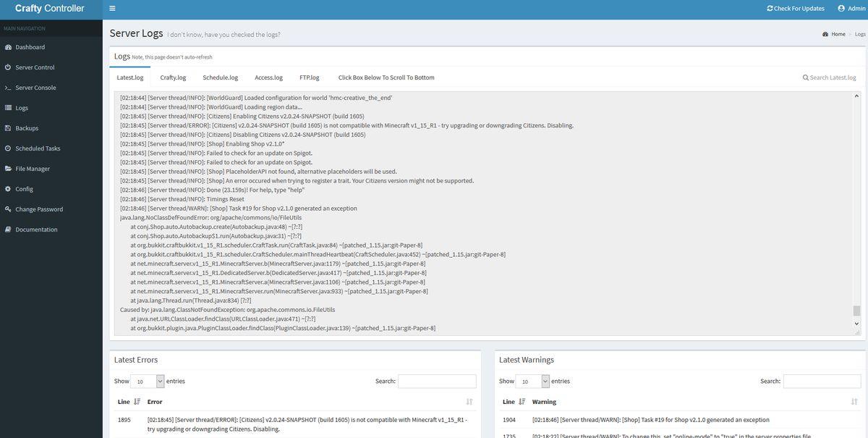Image resolution: width=868 pixels, height=438 pixels.
Task: Click the Logs breadcrumb text
Action: click(x=860, y=34)
